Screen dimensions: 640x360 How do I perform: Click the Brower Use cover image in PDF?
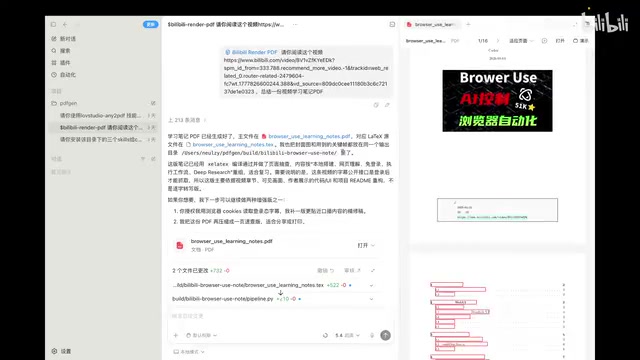pyautogui.click(x=497, y=101)
